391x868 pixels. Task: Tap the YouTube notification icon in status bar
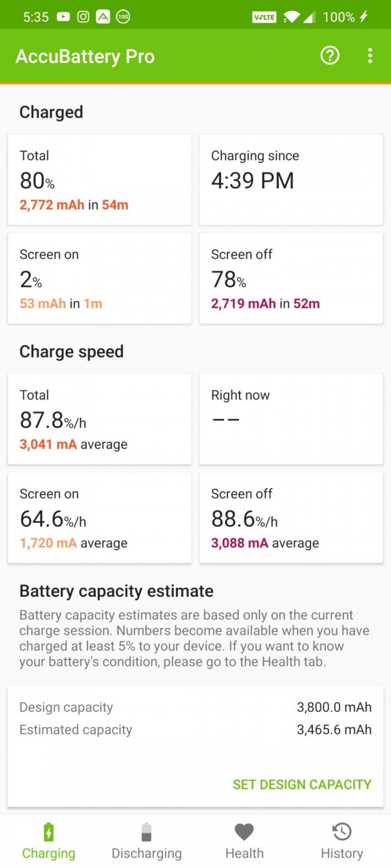pos(63,17)
